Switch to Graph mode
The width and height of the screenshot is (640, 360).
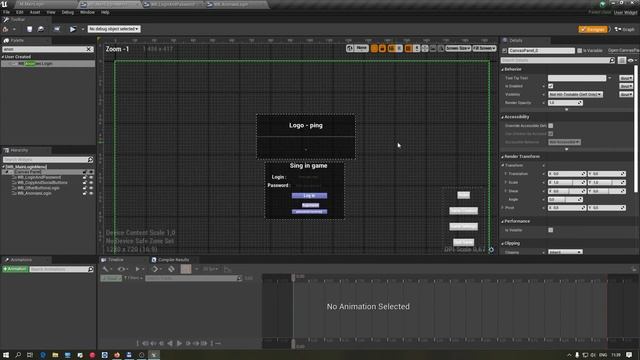tap(625, 29)
